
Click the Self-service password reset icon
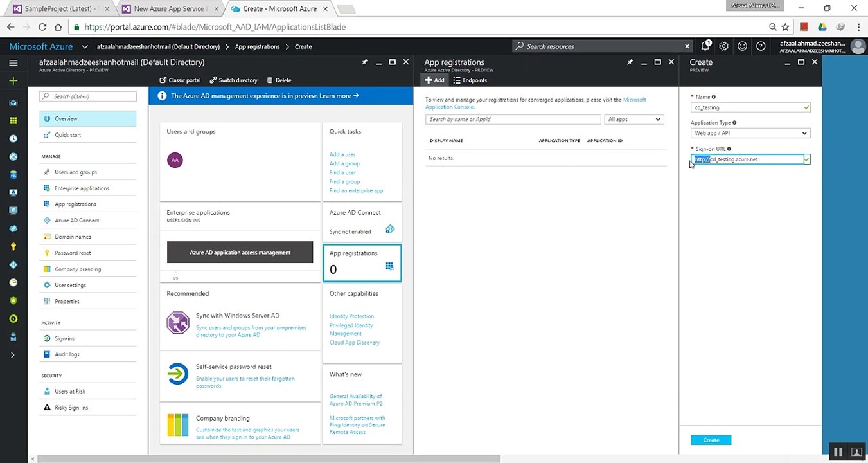coord(178,374)
